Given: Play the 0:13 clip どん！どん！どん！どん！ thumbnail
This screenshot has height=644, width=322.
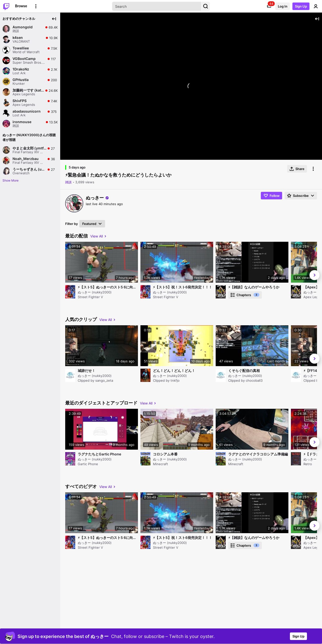Looking at the screenshot, I should point(177,346).
